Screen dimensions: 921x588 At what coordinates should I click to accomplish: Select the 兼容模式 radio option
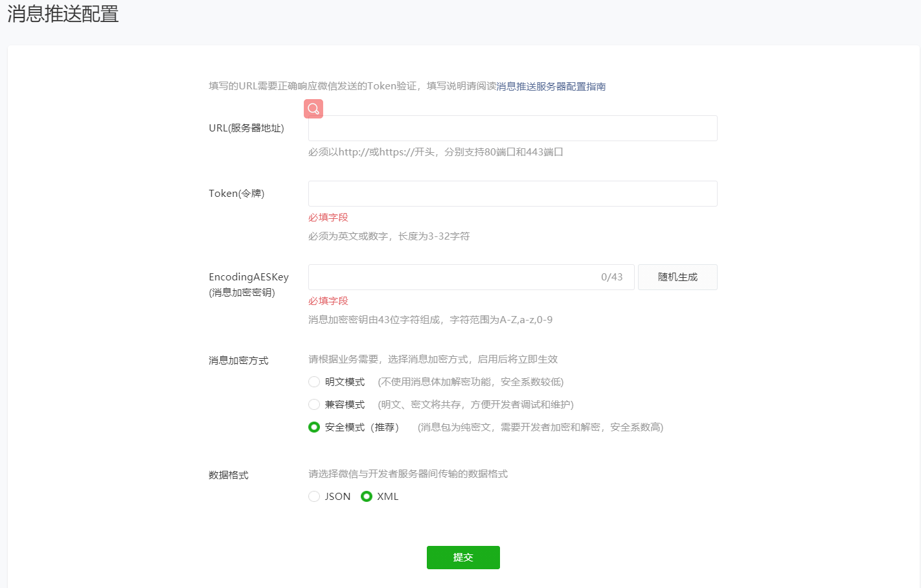[314, 405]
